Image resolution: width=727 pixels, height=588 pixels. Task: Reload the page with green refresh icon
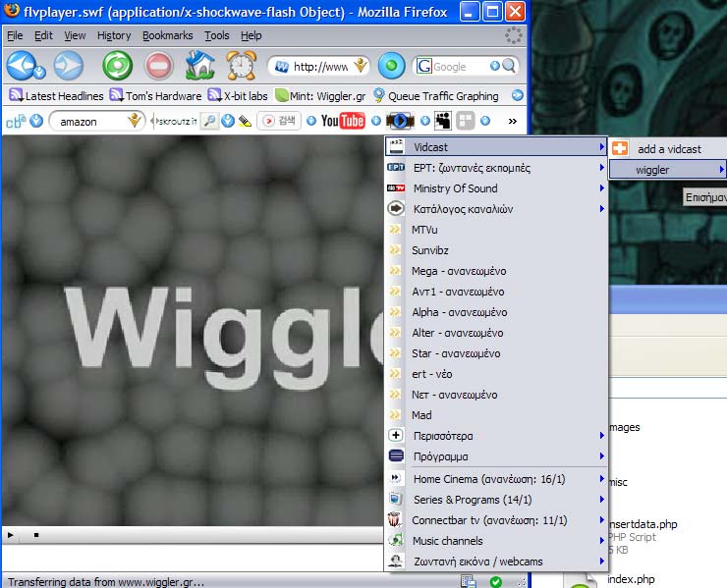coord(117,66)
